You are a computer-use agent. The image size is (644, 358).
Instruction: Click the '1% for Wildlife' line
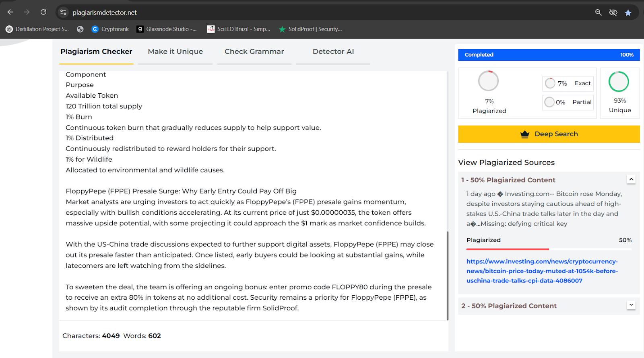point(89,159)
